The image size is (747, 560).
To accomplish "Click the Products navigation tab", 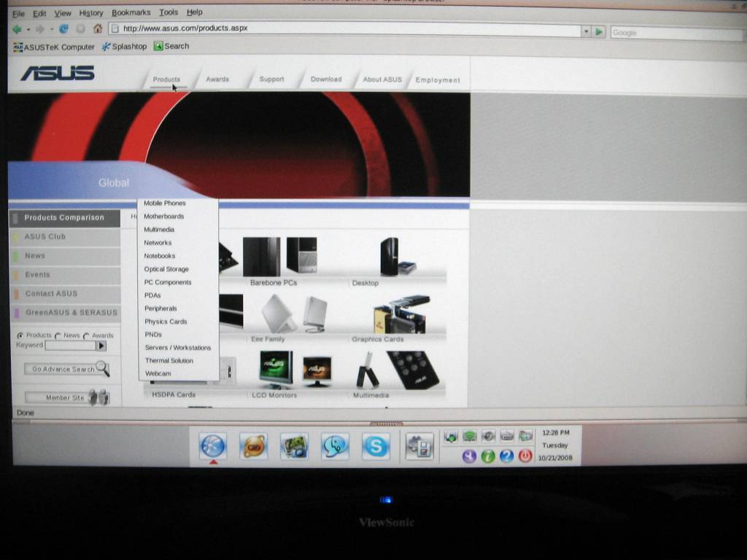I will [x=166, y=79].
